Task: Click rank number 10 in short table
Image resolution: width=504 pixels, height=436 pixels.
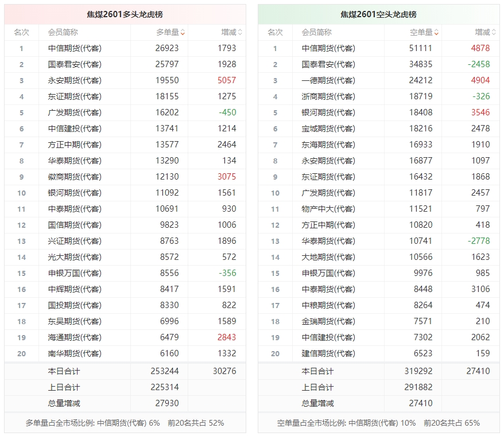Action: (275, 193)
